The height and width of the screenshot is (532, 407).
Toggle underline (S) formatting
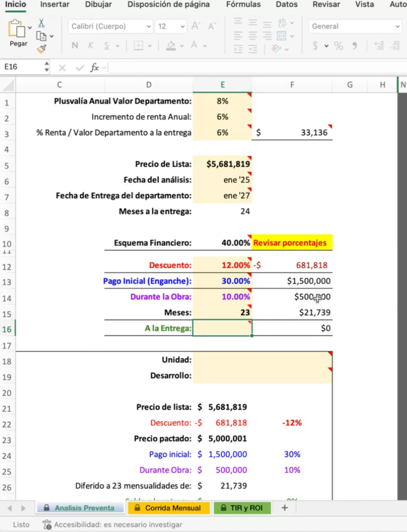tap(106, 45)
